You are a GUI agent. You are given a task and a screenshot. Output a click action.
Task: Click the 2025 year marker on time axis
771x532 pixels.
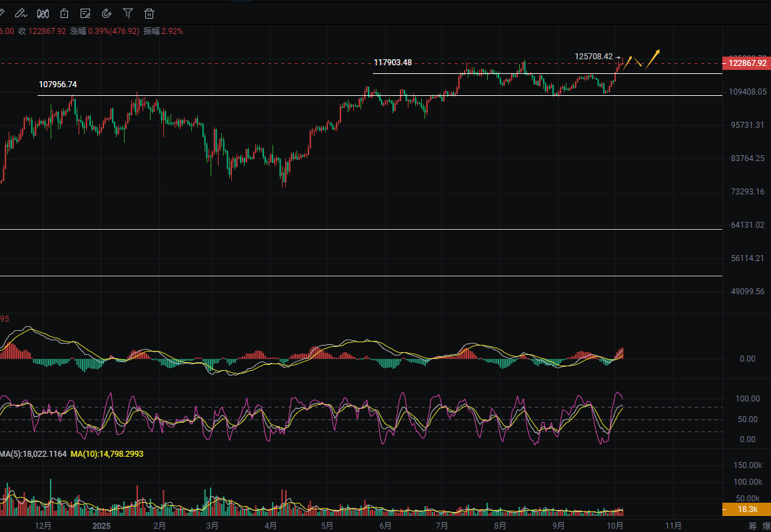[x=101, y=525]
